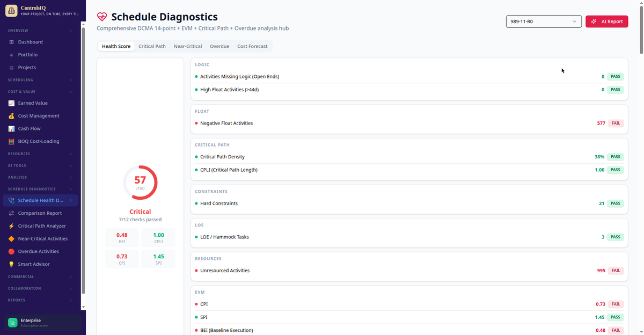Switch to the Critical Path tab
The image size is (644, 335).
tap(152, 47)
